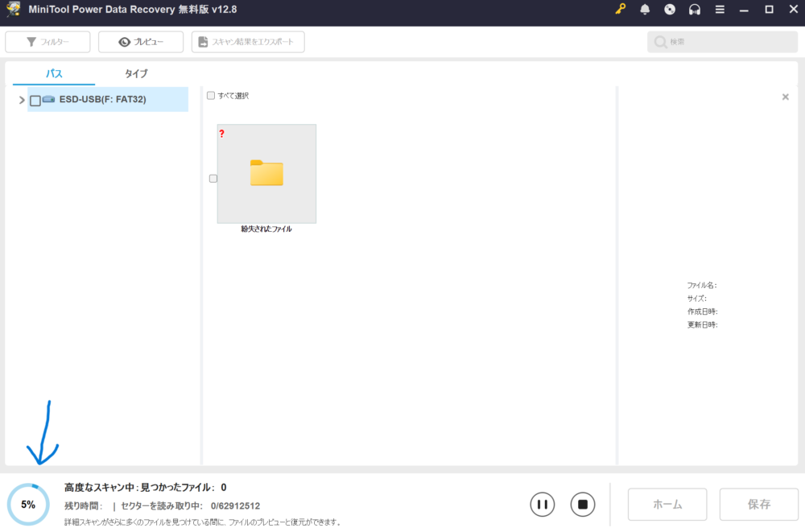
Task: Click the MiniTool app logo icon
Action: tap(13, 10)
